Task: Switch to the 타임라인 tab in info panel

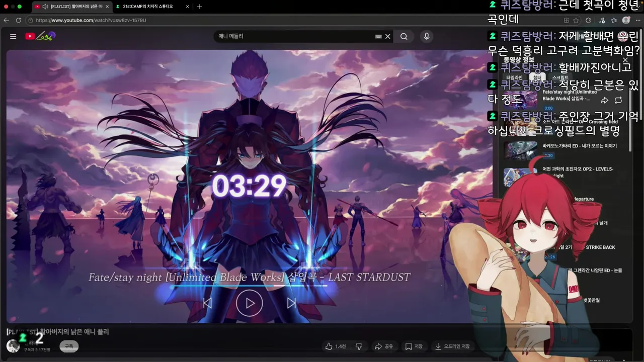Action: pos(515,77)
